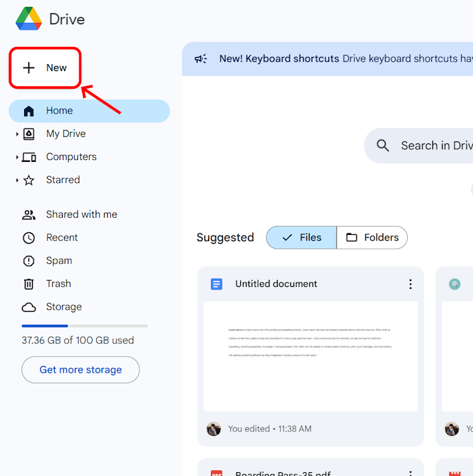Click You edited 11:38 AM text
This screenshot has width=473, height=476.
coord(270,429)
